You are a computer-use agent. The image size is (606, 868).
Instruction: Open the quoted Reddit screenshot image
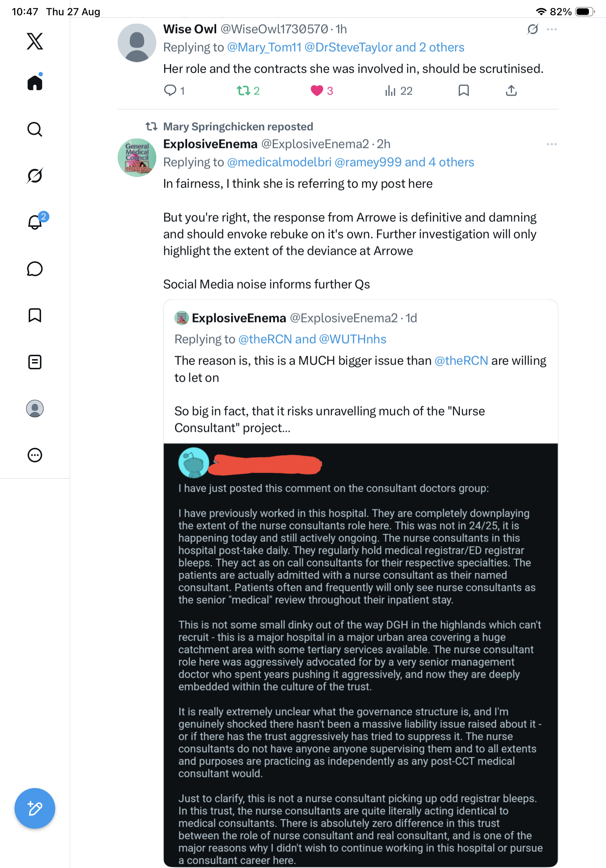click(361, 655)
